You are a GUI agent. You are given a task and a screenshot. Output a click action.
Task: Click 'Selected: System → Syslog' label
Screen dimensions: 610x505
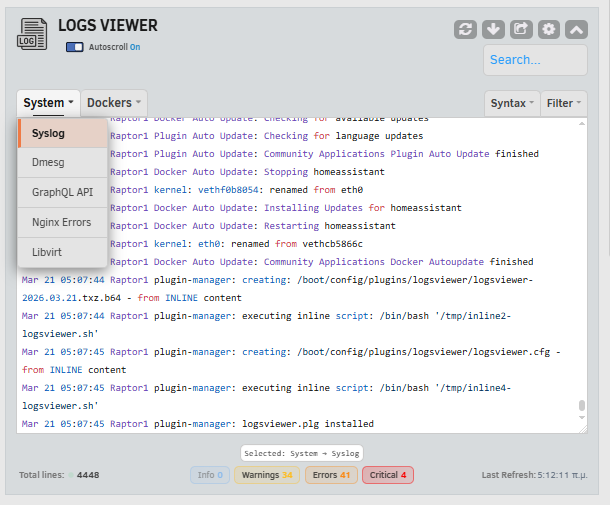click(x=302, y=453)
